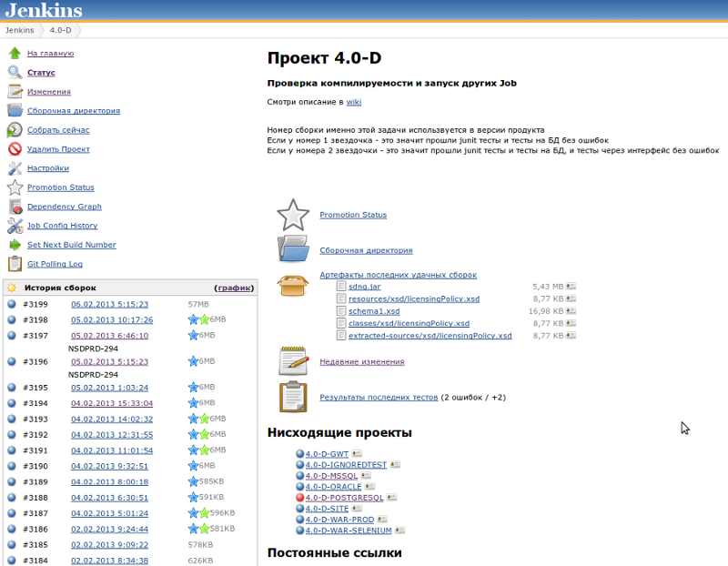Click the notepad Изменения icon in sidebar
This screenshot has width=728, height=566.
15,92
